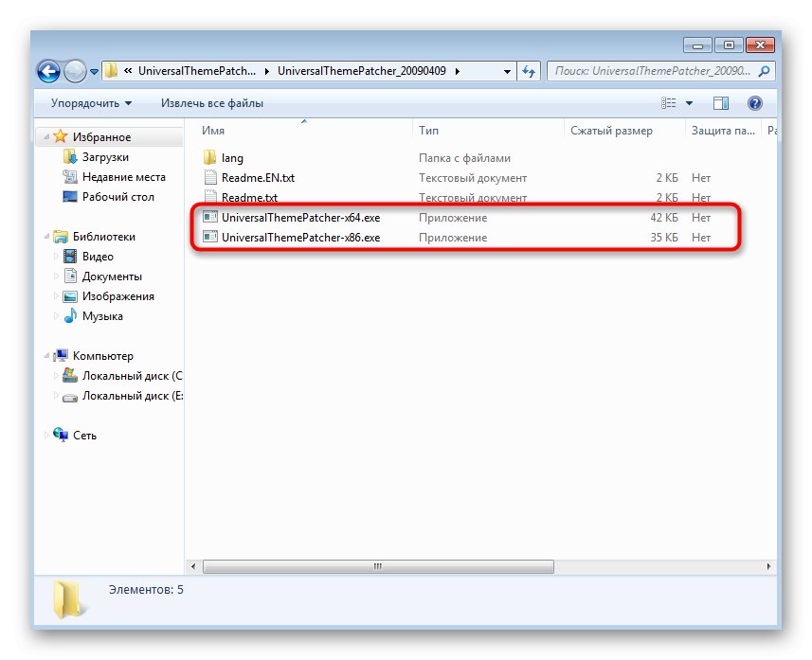Refresh the current folder view

coord(529,71)
